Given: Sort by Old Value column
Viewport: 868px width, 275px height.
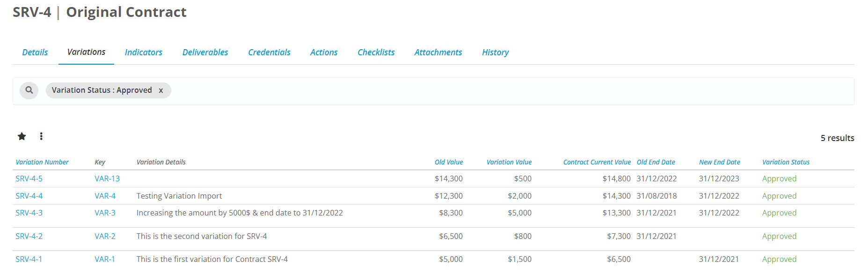Looking at the screenshot, I should pos(448,162).
